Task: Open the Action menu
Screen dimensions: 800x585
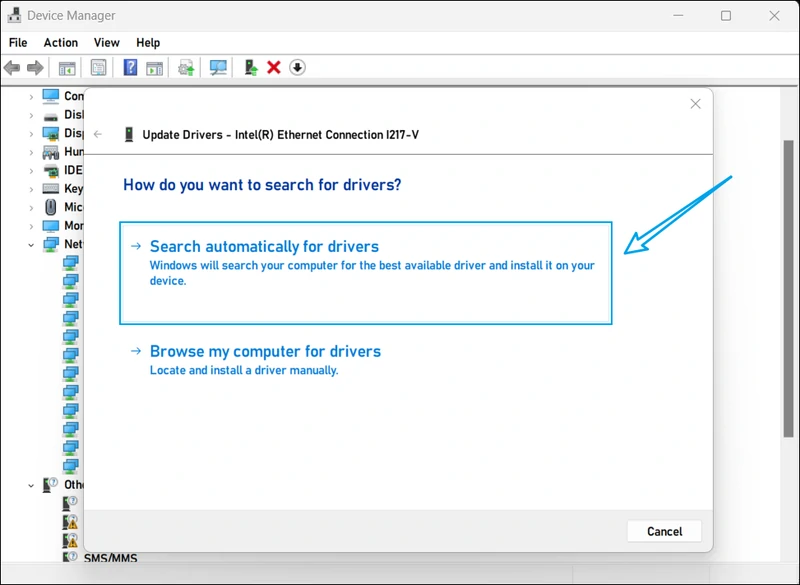Action: 61,43
